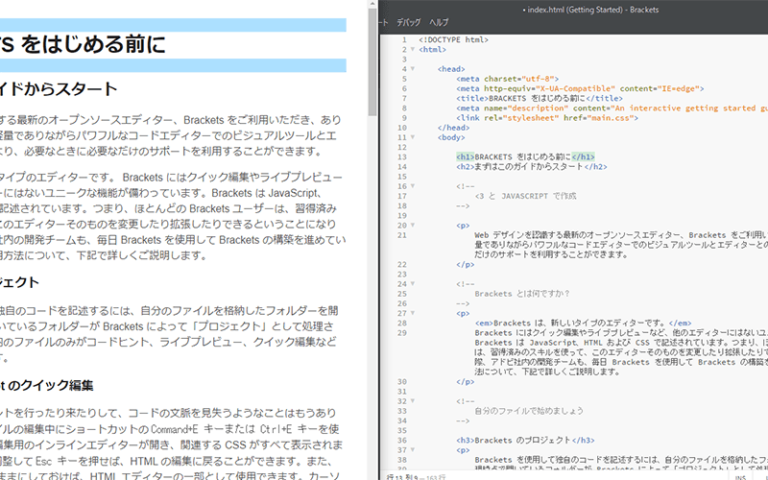Collapse the <body> block on line 11
This screenshot has width=768, height=480.
pyautogui.click(x=413, y=137)
